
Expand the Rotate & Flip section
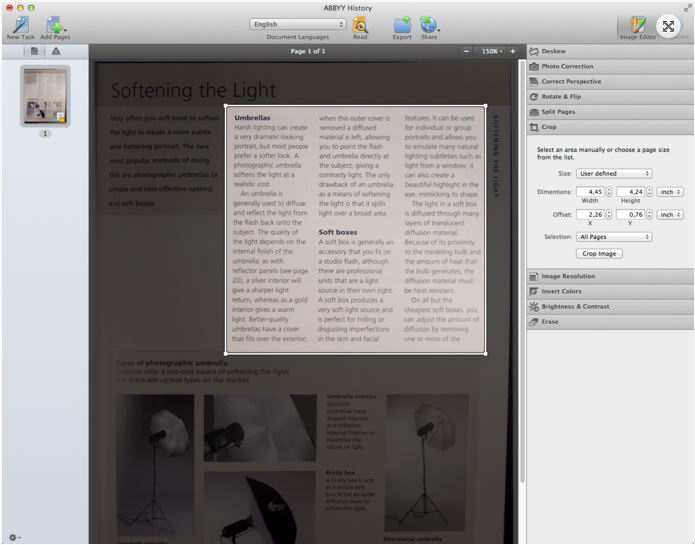tap(610, 97)
